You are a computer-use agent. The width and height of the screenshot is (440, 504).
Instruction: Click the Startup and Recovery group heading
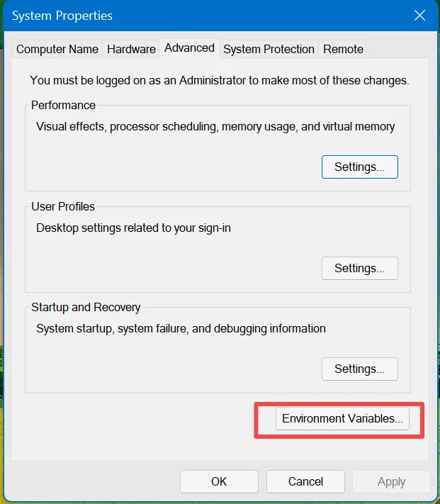coord(86,308)
